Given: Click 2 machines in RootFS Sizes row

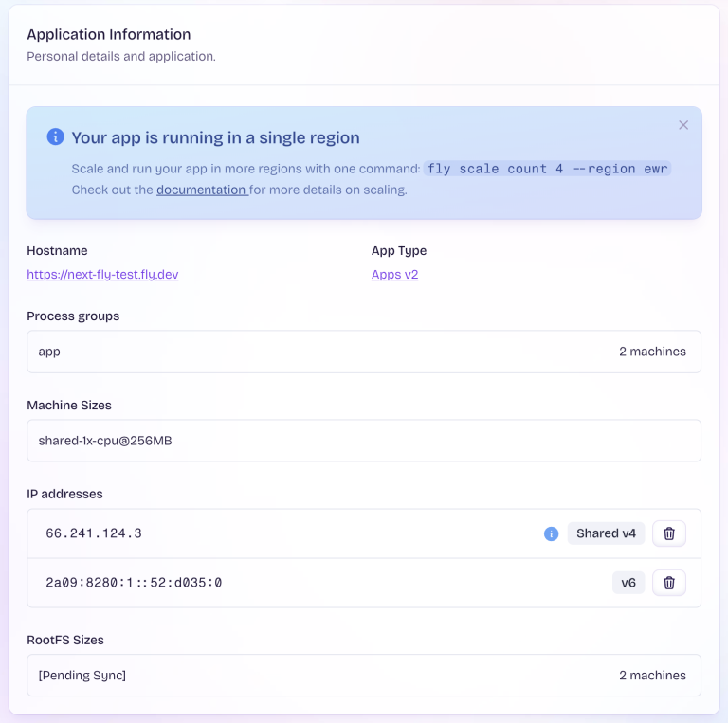Looking at the screenshot, I should pos(652,676).
